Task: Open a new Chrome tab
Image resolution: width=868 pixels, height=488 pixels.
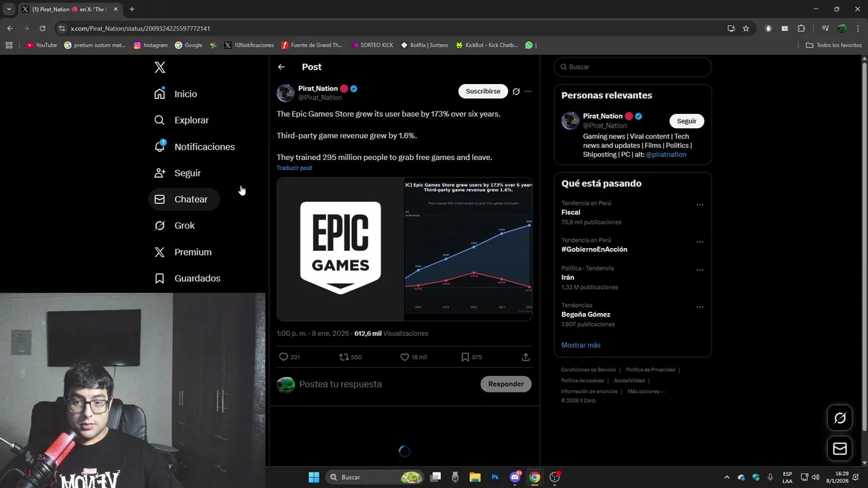Action: click(132, 9)
